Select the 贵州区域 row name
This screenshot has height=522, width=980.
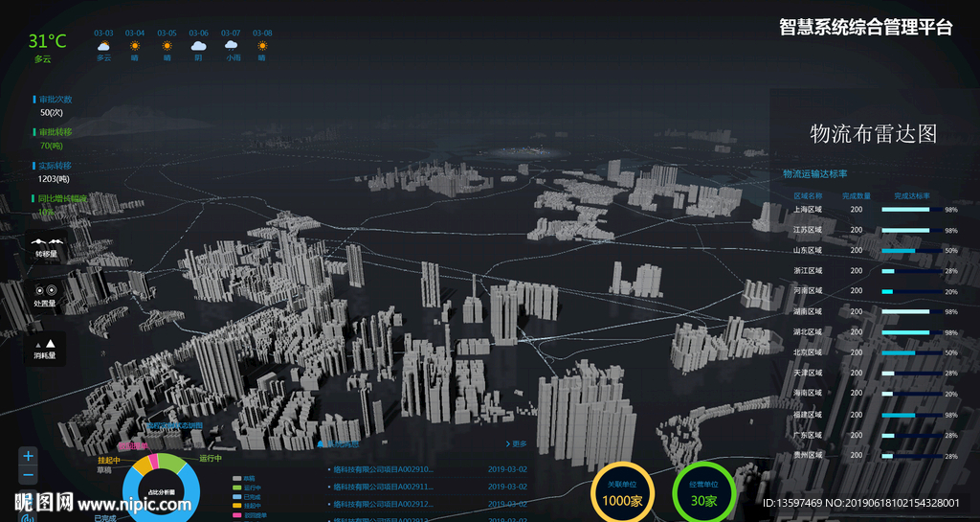coord(808,455)
